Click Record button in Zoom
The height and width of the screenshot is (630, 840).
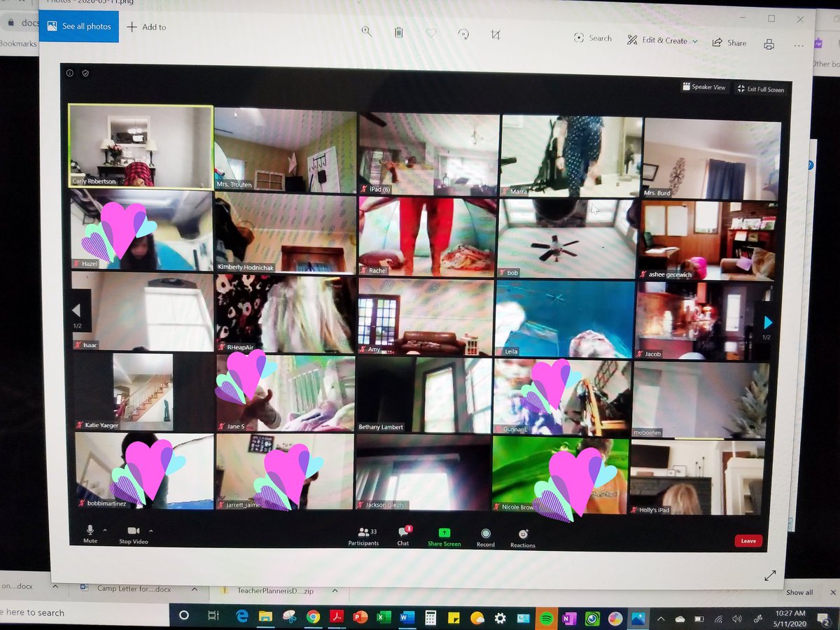[x=485, y=538]
